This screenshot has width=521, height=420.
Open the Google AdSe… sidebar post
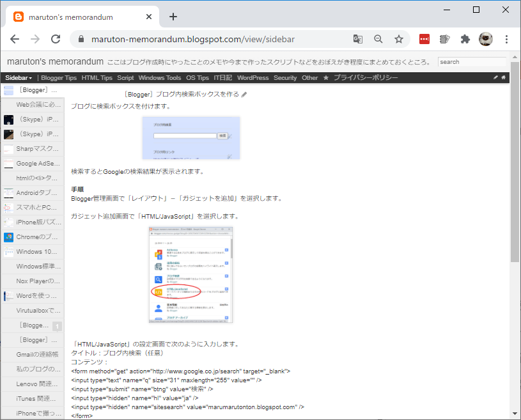32,164
